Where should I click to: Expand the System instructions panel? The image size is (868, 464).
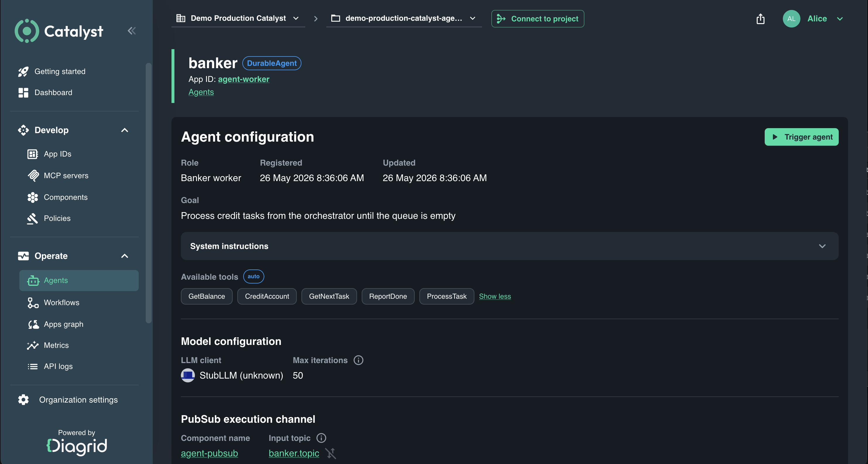pos(510,246)
